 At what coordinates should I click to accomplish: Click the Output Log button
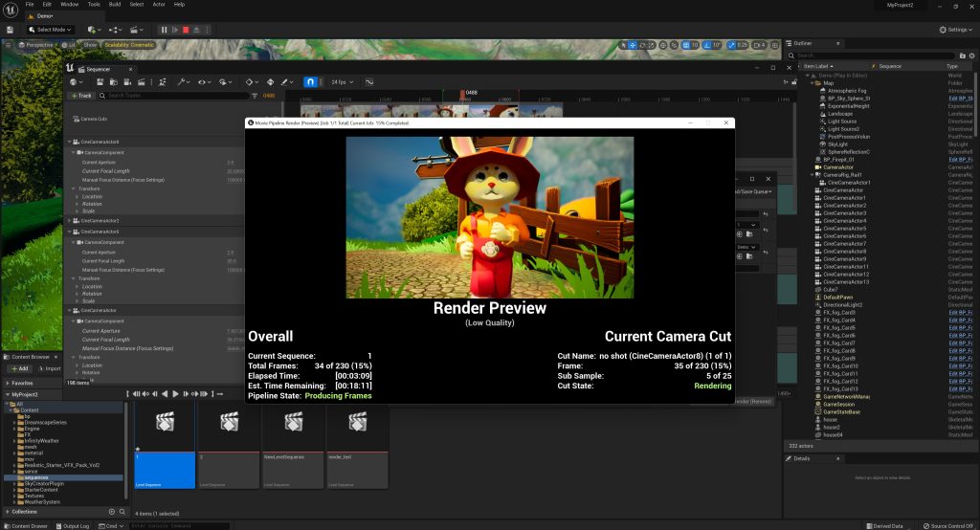(x=73, y=525)
